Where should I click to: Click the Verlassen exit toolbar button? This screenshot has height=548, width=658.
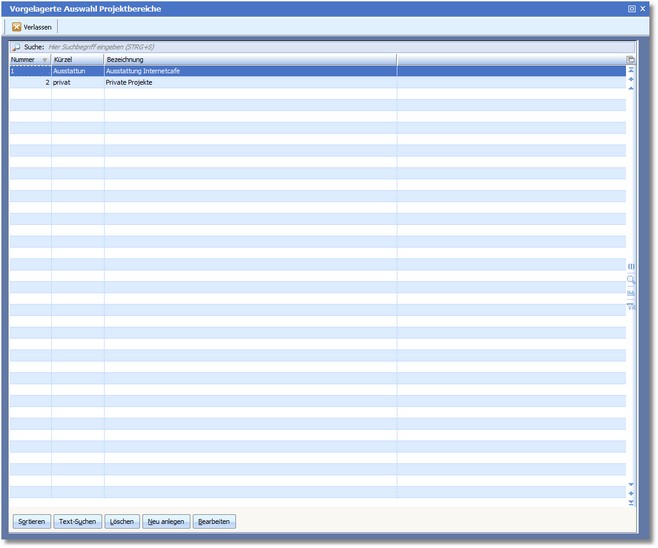pyautogui.click(x=32, y=27)
